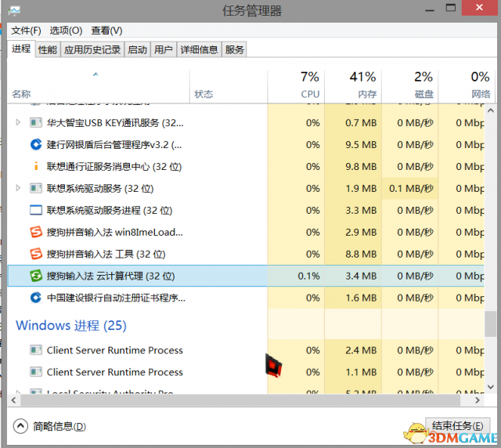Collapse to 简略信息 using the circled arrow icon
This screenshot has width=501, height=448.
[x=20, y=426]
